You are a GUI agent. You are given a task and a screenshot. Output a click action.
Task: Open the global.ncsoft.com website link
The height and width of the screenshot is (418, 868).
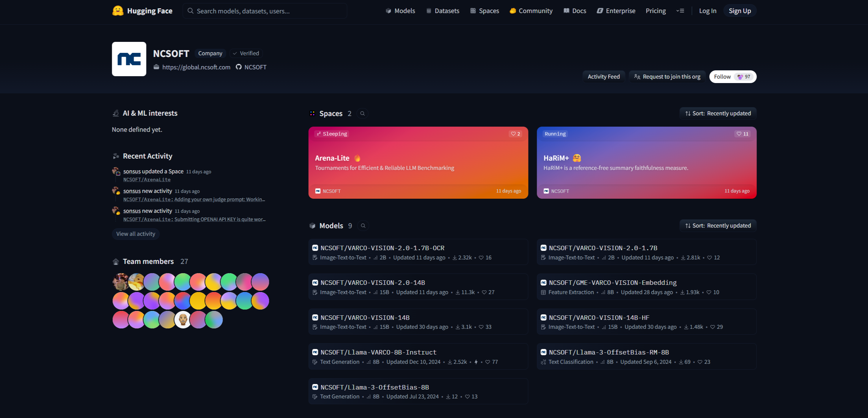click(x=196, y=67)
